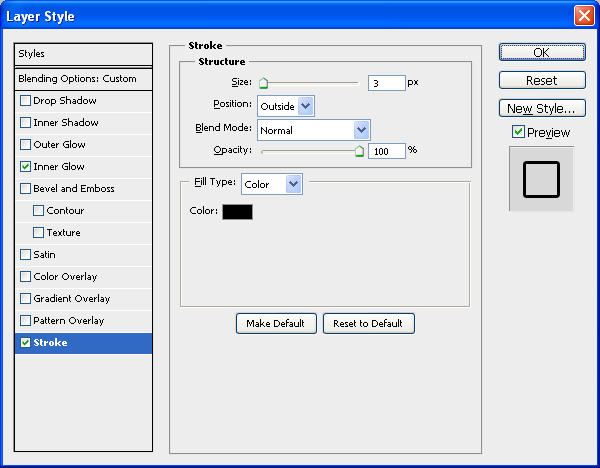Close the Layer Style dialog
The width and height of the screenshot is (600, 468).
pos(584,16)
